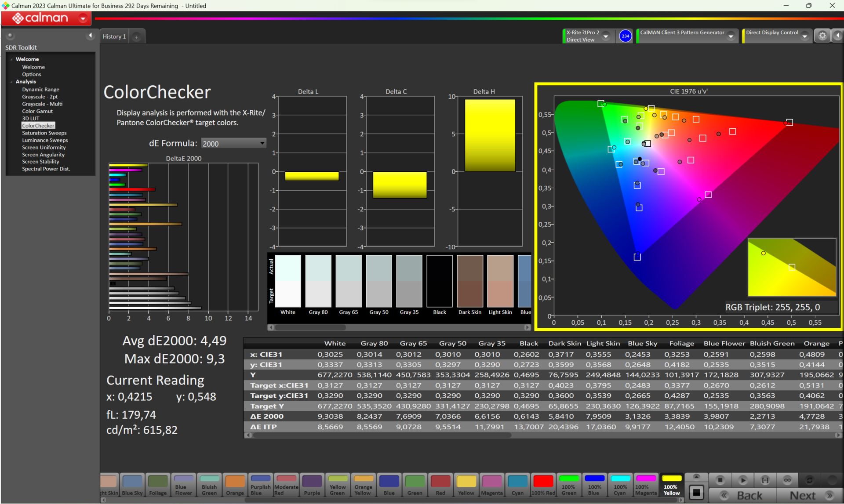This screenshot has width=844, height=504.
Task: Click the data table horizontal scrollbar
Action: (x=382, y=435)
